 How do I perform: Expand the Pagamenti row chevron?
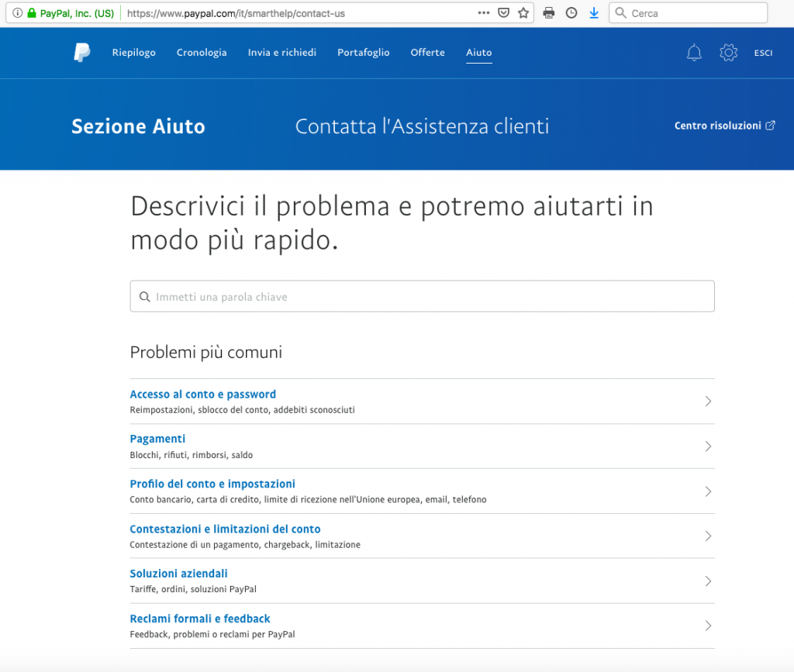[708, 446]
